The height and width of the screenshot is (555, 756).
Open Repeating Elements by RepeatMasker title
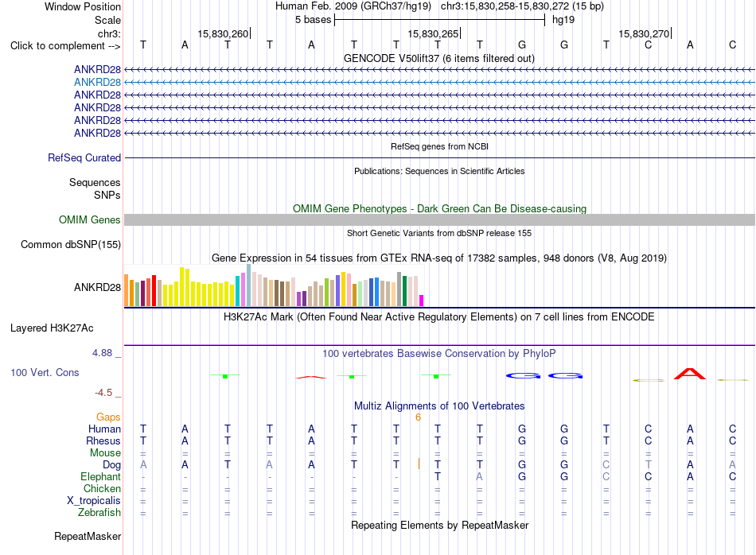pos(439,525)
